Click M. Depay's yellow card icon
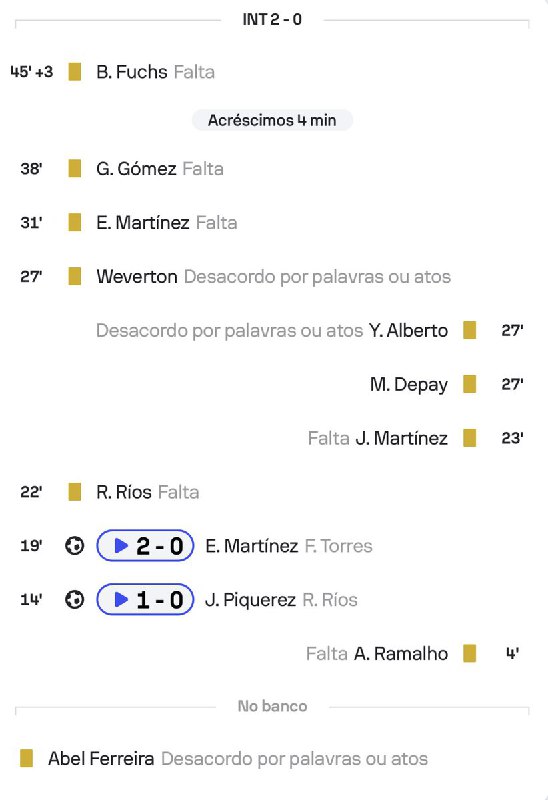 469,384
